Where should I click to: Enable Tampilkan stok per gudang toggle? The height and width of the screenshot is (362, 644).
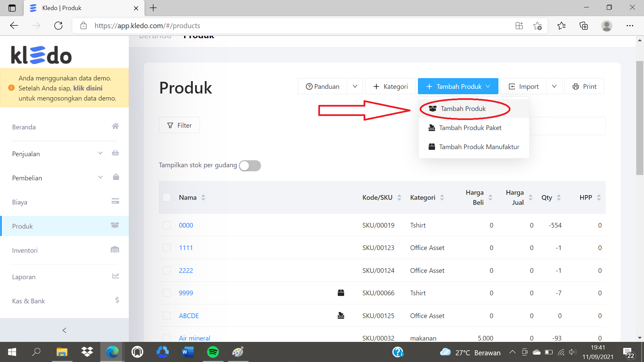(x=250, y=166)
